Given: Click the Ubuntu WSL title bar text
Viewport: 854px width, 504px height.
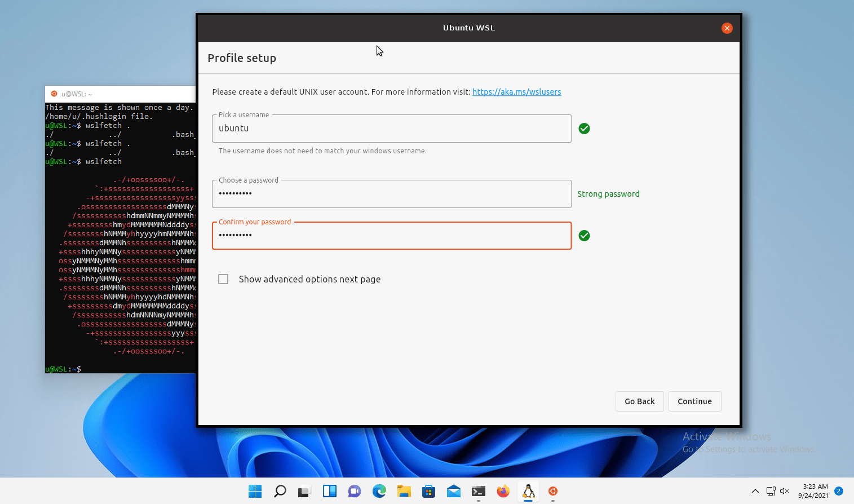Looking at the screenshot, I should pos(469,28).
